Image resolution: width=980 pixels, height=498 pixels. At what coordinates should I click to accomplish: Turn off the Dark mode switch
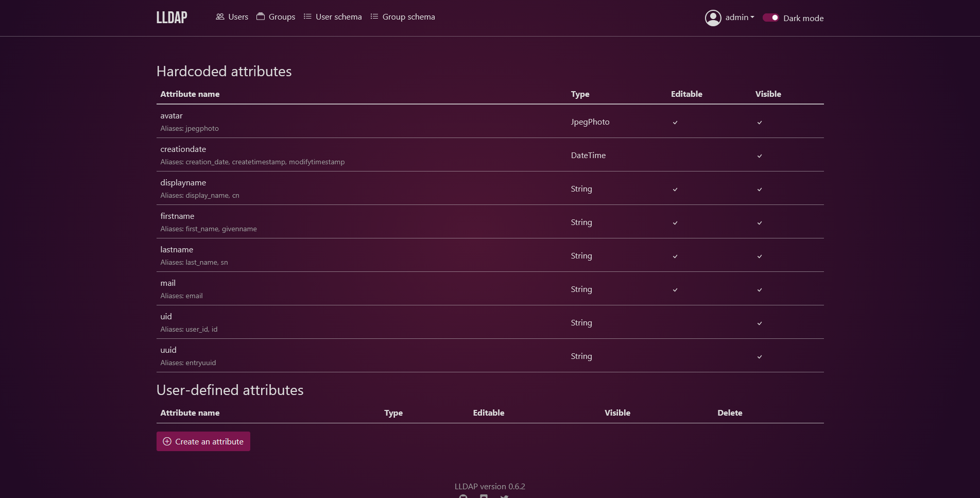coord(770,18)
